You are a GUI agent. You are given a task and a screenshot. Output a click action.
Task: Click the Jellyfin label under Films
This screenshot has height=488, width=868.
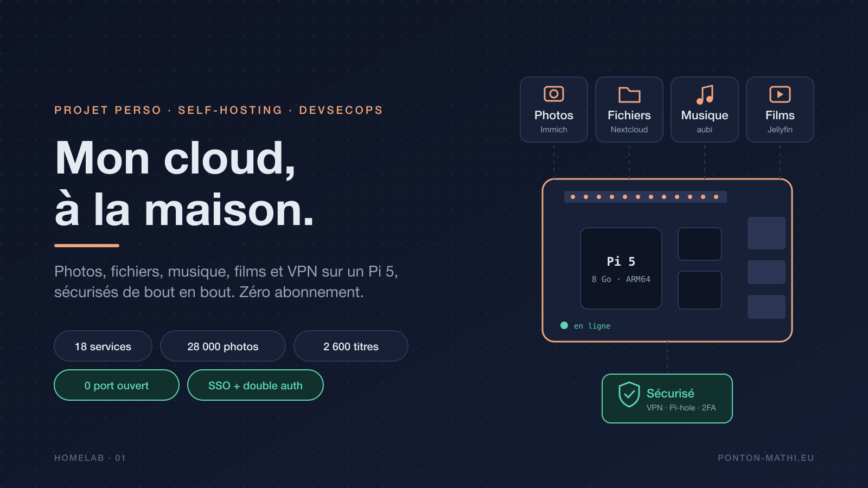point(780,130)
